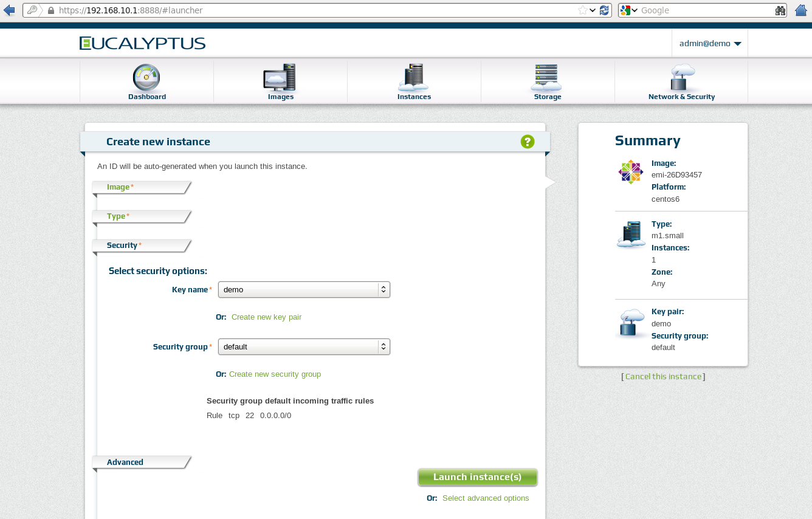Expand the Type section
The height and width of the screenshot is (519, 812).
coord(142,216)
